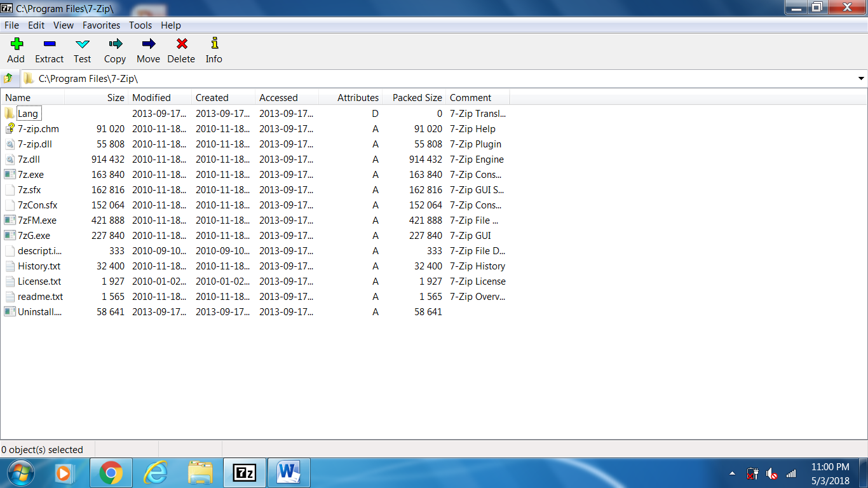This screenshot has height=488, width=868.
Task: Sort by Packed Size column header
Action: coord(414,98)
